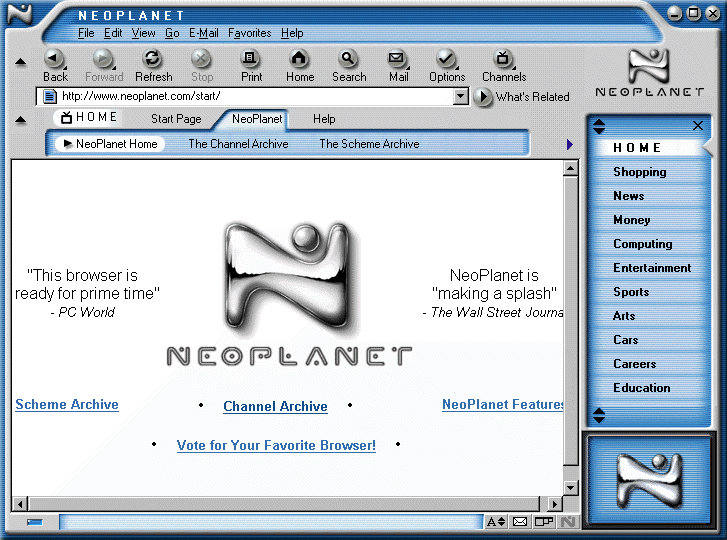Click the Stop loading icon
This screenshot has width=727, height=540.
pyautogui.click(x=201, y=59)
